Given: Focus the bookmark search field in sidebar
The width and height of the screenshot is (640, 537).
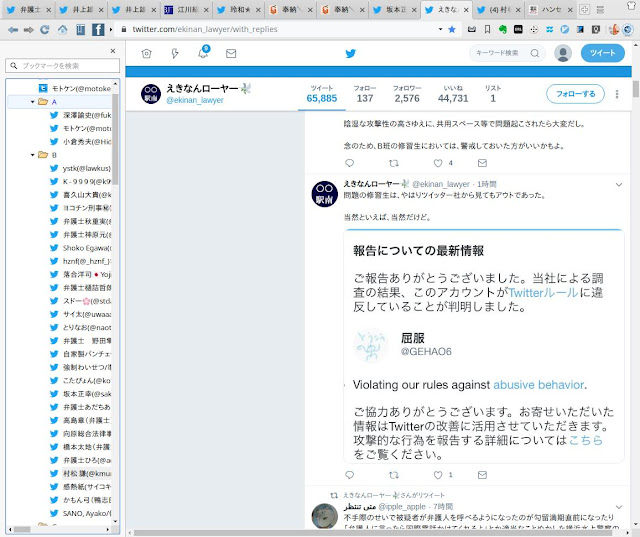Looking at the screenshot, I should point(63,66).
